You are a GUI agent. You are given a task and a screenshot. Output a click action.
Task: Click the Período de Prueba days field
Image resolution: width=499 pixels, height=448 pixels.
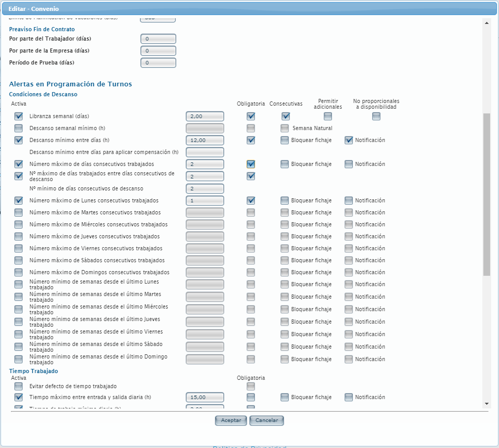[x=158, y=63]
